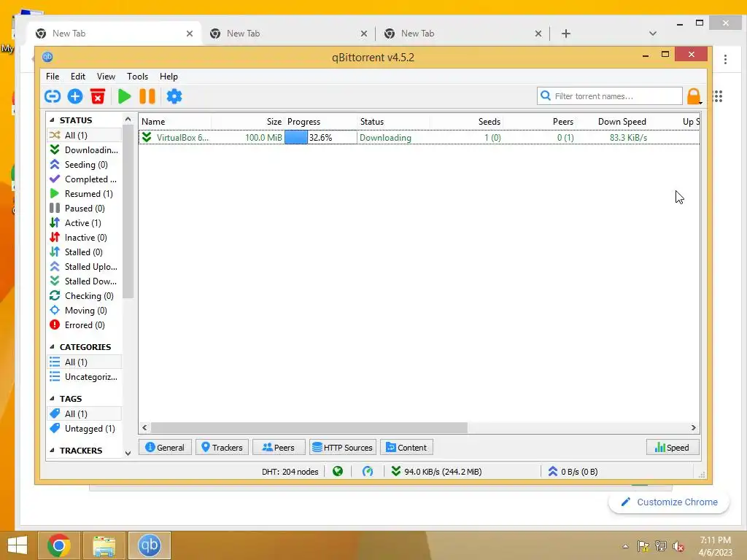Screen dimensions: 747x560
Task: Switch to the General tab
Action: (165, 448)
